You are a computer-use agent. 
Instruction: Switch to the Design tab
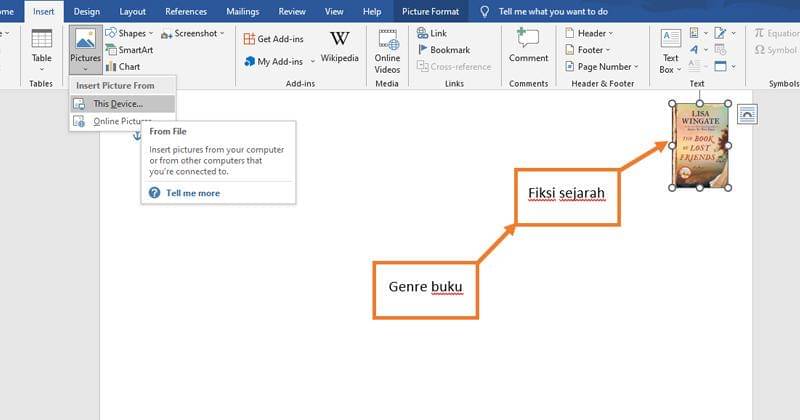[87, 11]
